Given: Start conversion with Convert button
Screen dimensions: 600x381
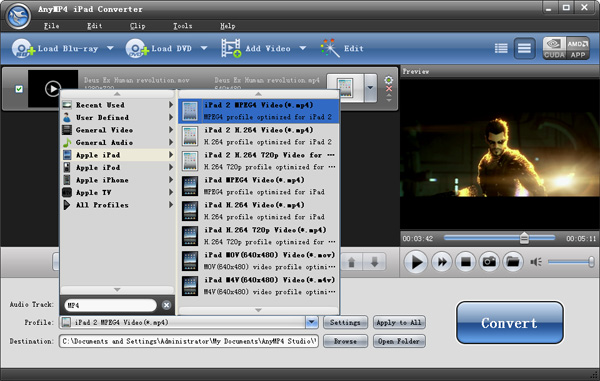Looking at the screenshot, I should [509, 322].
